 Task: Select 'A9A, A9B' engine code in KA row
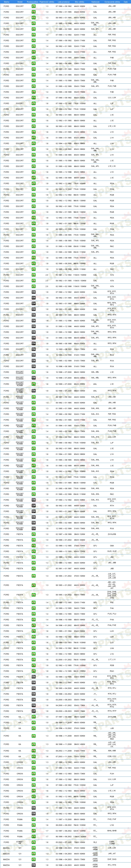[112, 751]
